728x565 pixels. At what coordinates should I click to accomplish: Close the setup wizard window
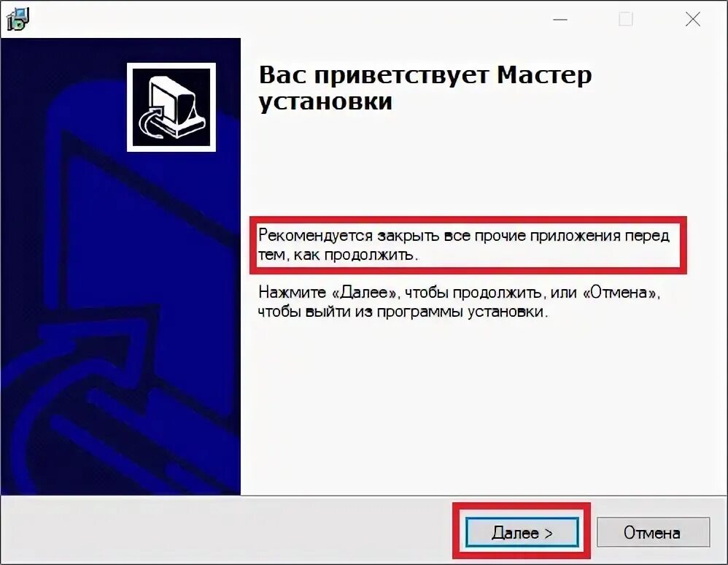pyautogui.click(x=693, y=20)
